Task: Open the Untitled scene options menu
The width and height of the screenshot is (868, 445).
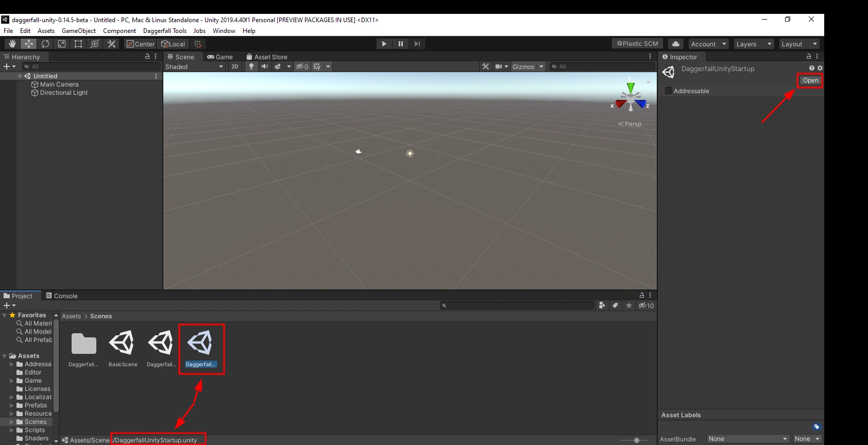Action: click(x=156, y=76)
